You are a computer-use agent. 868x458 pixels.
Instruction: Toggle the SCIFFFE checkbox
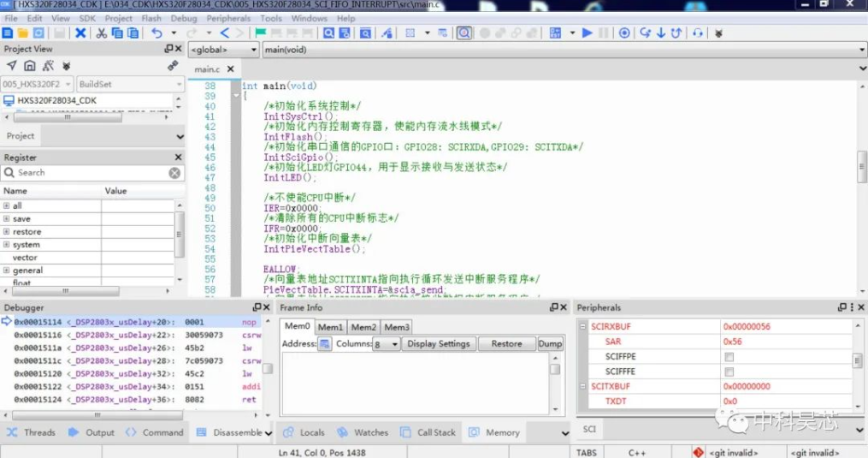coord(729,372)
